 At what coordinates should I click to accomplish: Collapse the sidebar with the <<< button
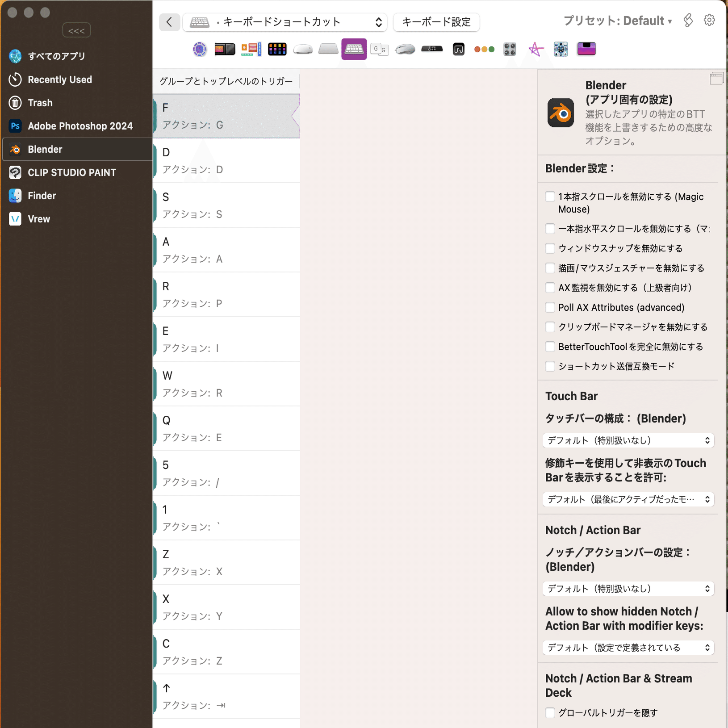(76, 30)
